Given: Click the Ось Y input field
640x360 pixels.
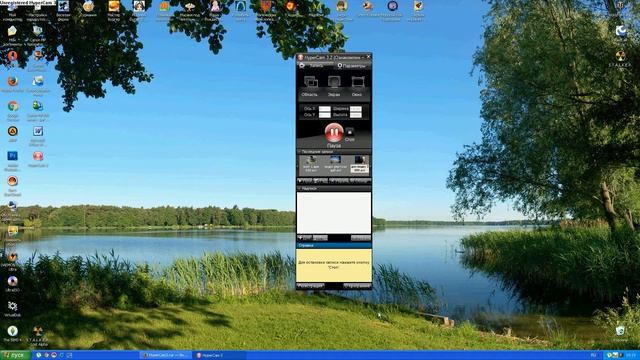Looking at the screenshot, I should click(324, 115).
